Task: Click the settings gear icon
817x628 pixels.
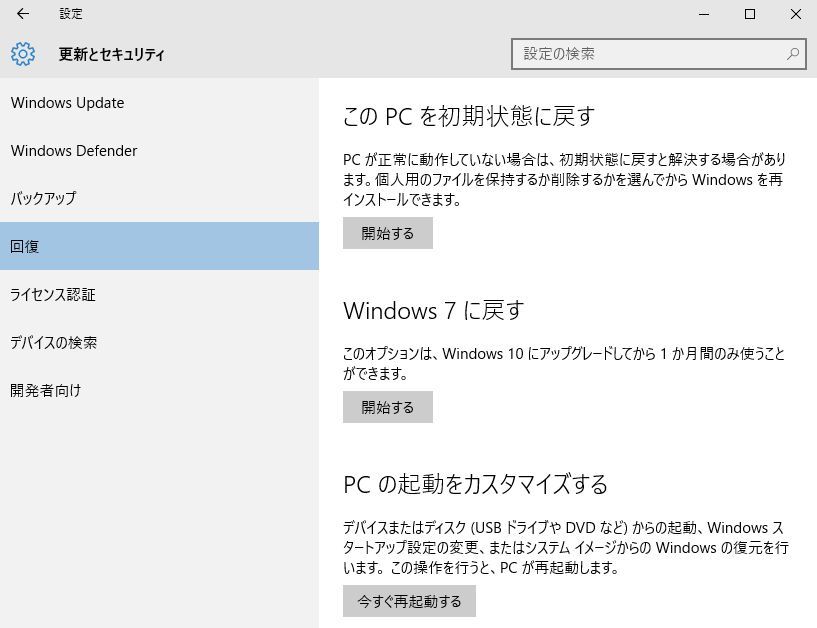Action: click(23, 54)
